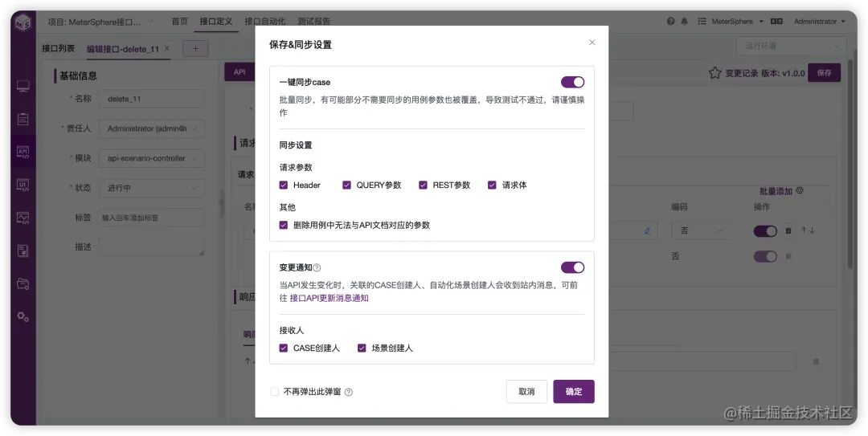Click the 名称 input field delete_11
The image size is (868, 436).
tap(152, 99)
